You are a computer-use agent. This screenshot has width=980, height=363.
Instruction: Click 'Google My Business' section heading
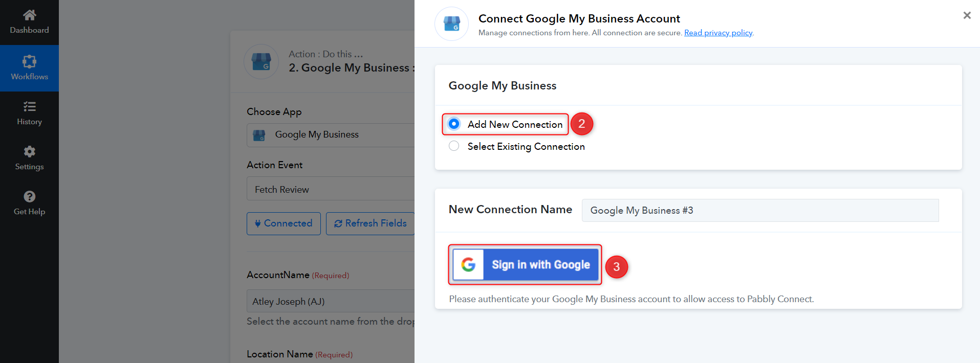coord(503,85)
